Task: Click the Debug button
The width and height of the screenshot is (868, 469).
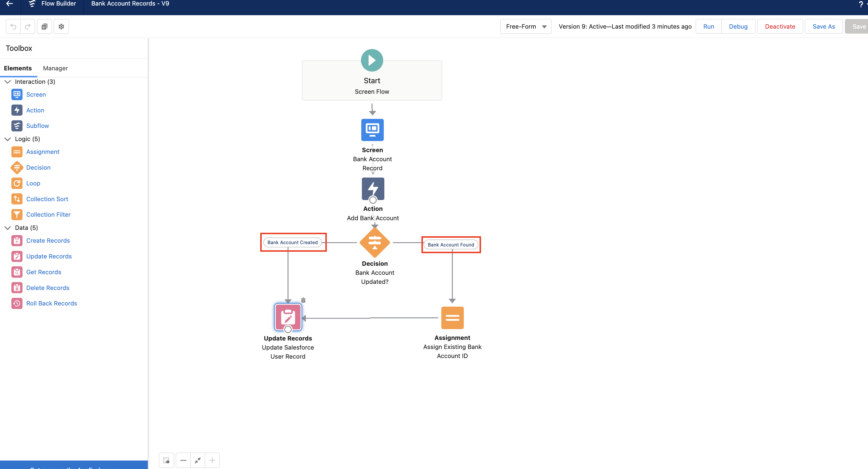Action: pyautogui.click(x=738, y=26)
